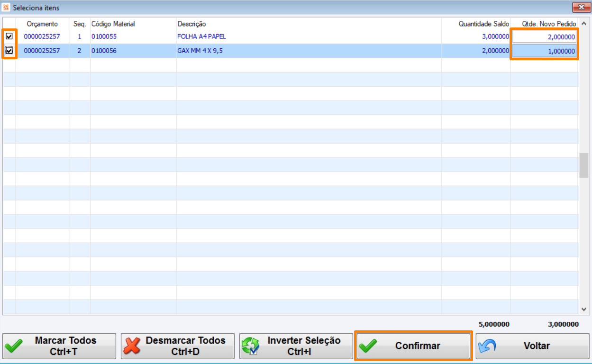Select the GAX MM 4 X 9,5 description
592x364 pixels.
click(x=200, y=51)
